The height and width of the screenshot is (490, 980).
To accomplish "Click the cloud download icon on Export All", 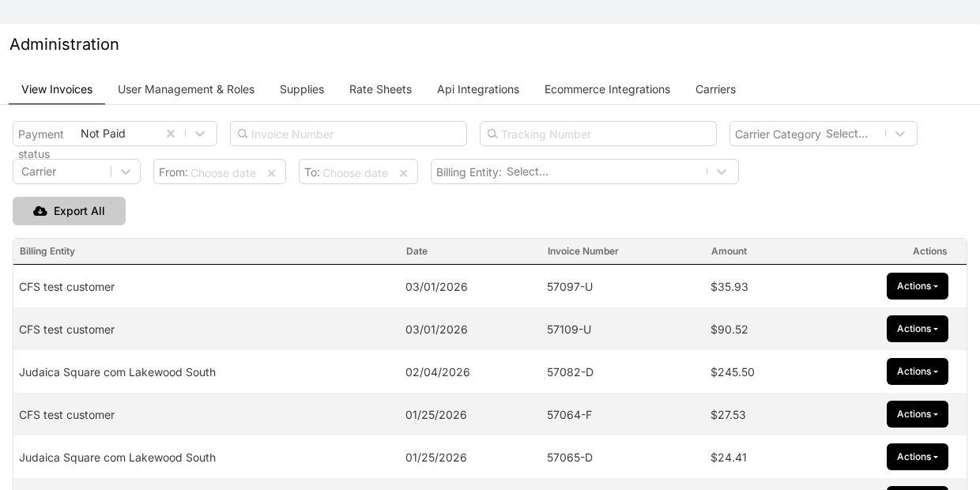I will click(40, 211).
